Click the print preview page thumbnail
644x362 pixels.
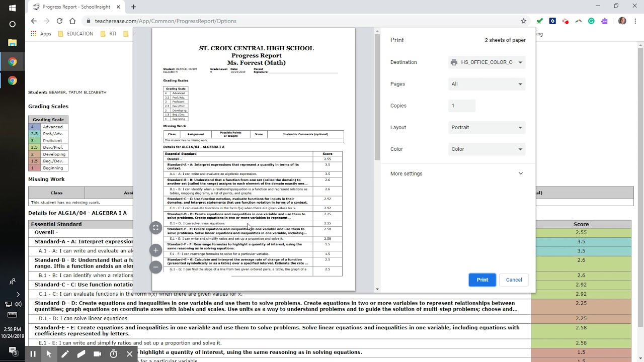coord(254,159)
